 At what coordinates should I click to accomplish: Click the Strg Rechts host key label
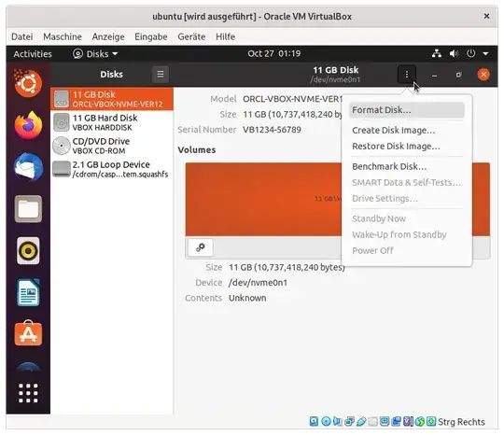[x=461, y=422]
